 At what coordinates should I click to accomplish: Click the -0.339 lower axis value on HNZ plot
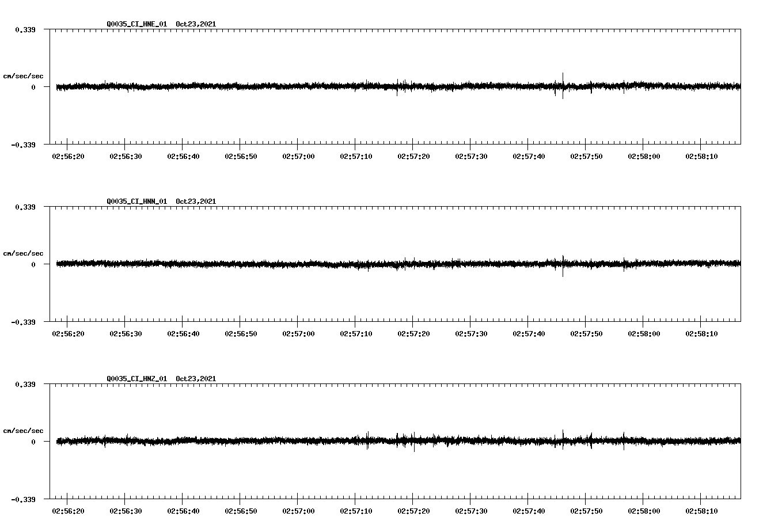click(x=23, y=499)
